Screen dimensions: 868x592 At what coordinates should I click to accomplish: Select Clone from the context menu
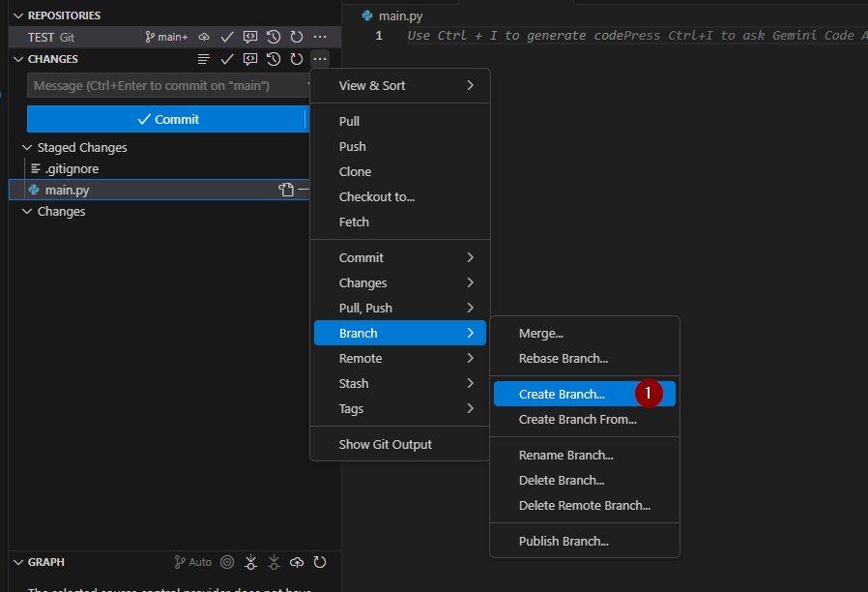(x=399, y=171)
